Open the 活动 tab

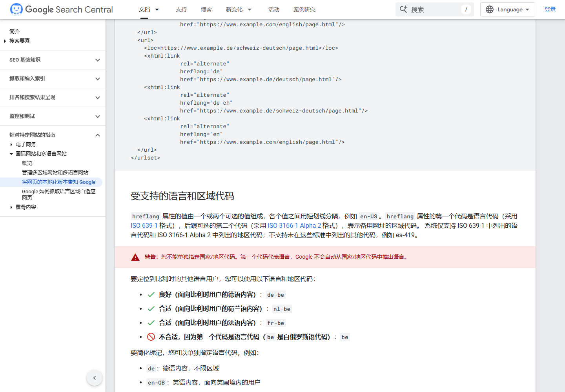click(x=274, y=9)
